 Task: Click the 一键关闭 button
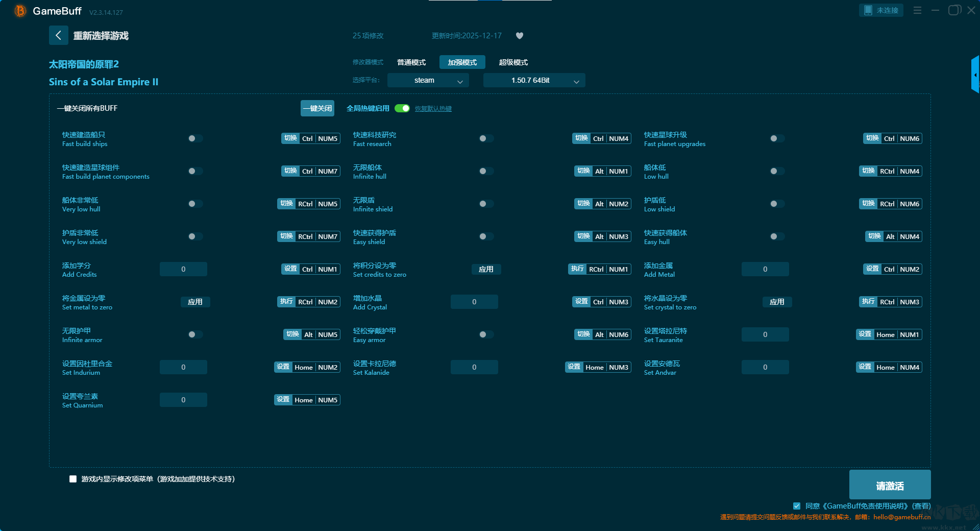tap(317, 108)
